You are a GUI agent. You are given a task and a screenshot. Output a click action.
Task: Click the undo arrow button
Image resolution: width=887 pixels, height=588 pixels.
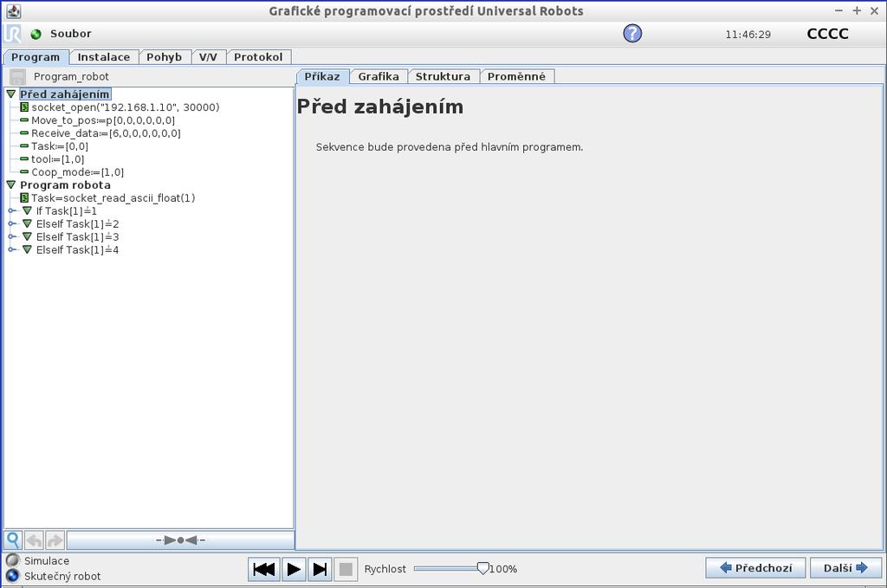(x=34, y=540)
